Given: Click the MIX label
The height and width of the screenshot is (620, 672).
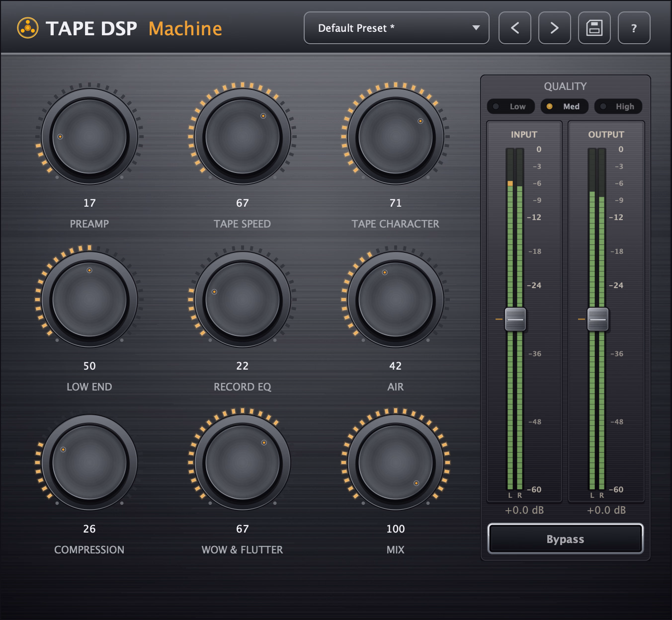Looking at the screenshot, I should tap(396, 550).
